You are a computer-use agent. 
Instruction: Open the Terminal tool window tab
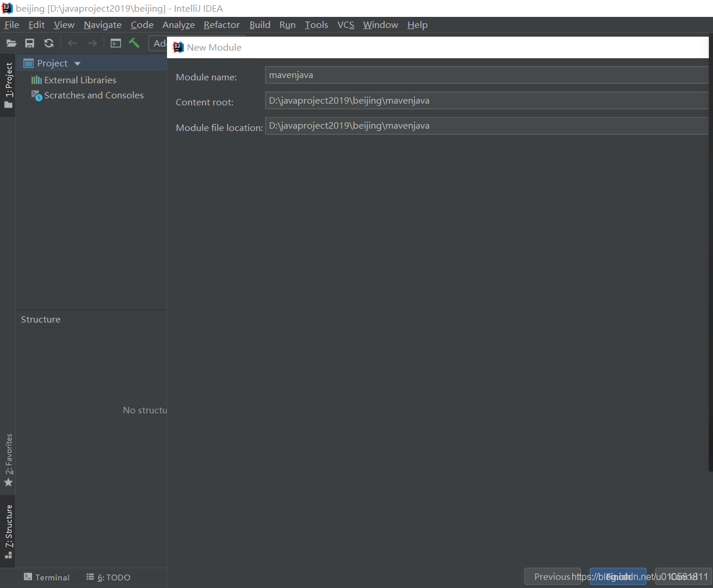(x=47, y=577)
